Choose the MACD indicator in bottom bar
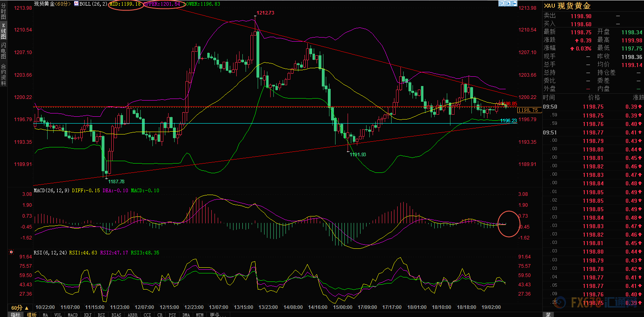Image resolution: width=644 pixels, height=317 pixels. pyautogui.click(x=73, y=315)
